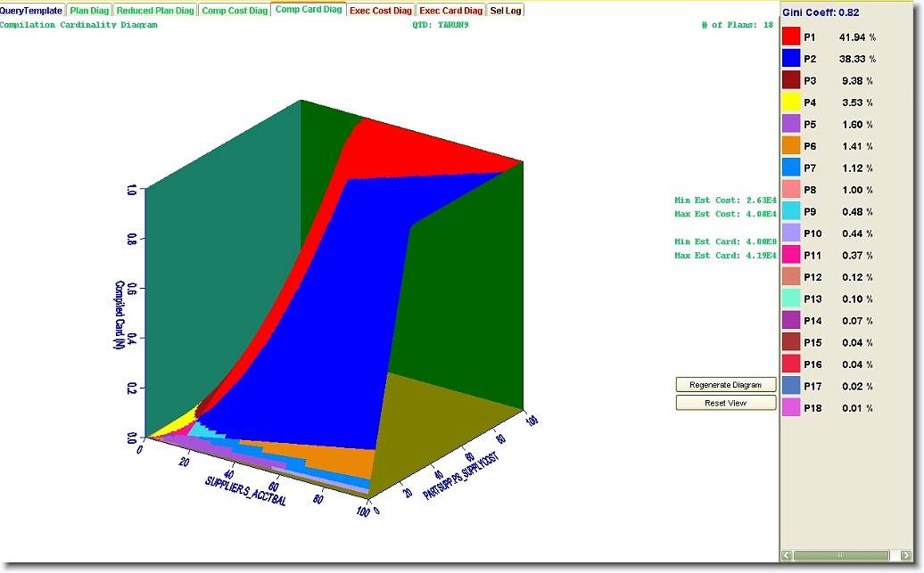Image resolution: width=924 pixels, height=573 pixels.
Task: Select the cyan P9 plan swatch
Action: (x=791, y=211)
